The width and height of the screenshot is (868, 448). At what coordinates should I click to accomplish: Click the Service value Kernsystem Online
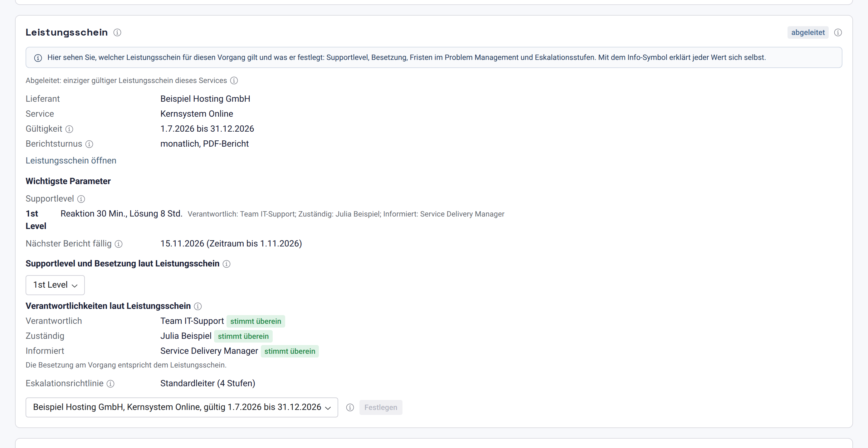[197, 114]
